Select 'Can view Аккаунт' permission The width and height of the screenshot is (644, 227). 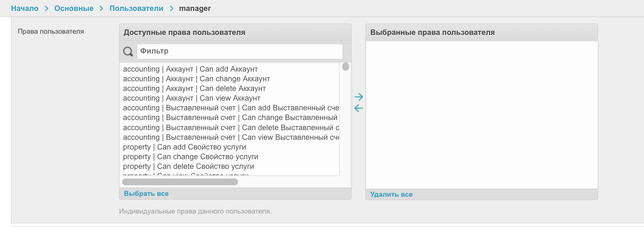[192, 98]
